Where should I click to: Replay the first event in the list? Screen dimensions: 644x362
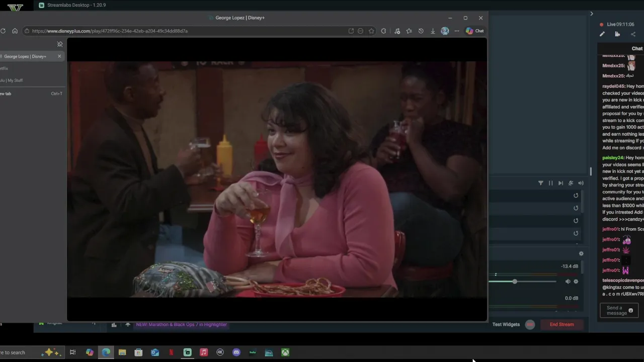point(576,196)
